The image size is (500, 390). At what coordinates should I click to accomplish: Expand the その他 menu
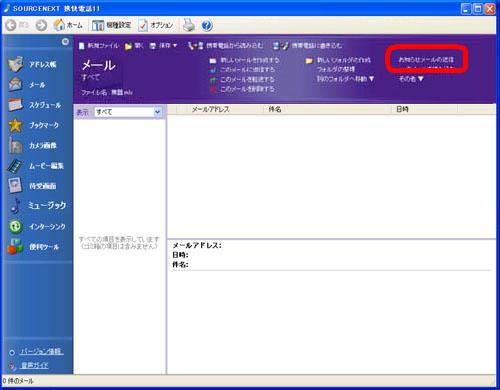(411, 79)
